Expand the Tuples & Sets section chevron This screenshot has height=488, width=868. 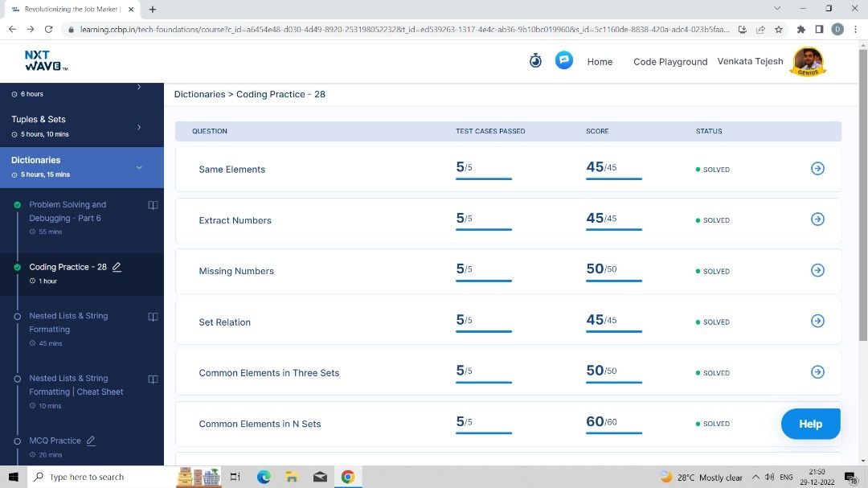139,127
